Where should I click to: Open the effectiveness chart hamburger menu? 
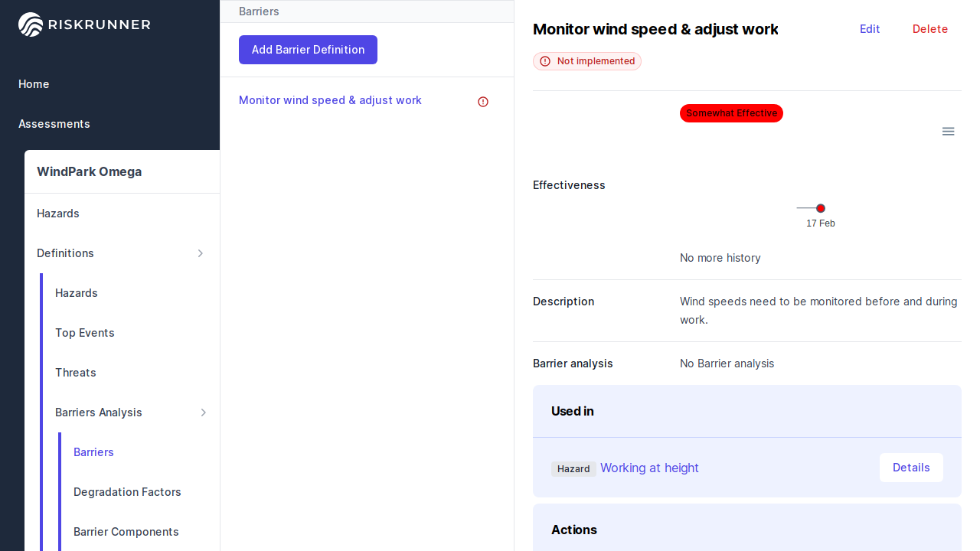(x=948, y=132)
